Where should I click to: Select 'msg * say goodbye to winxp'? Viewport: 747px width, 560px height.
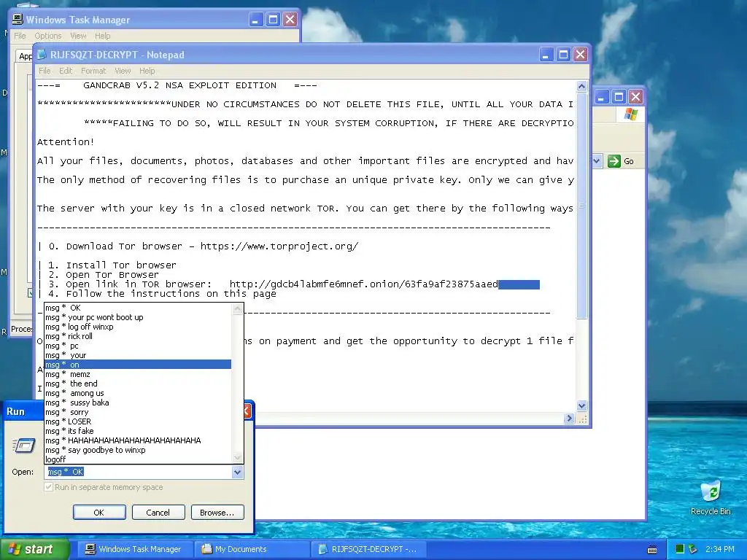(x=138, y=450)
